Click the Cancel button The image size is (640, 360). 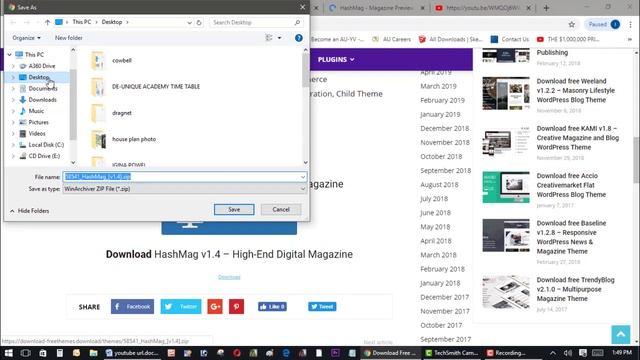[281, 209]
